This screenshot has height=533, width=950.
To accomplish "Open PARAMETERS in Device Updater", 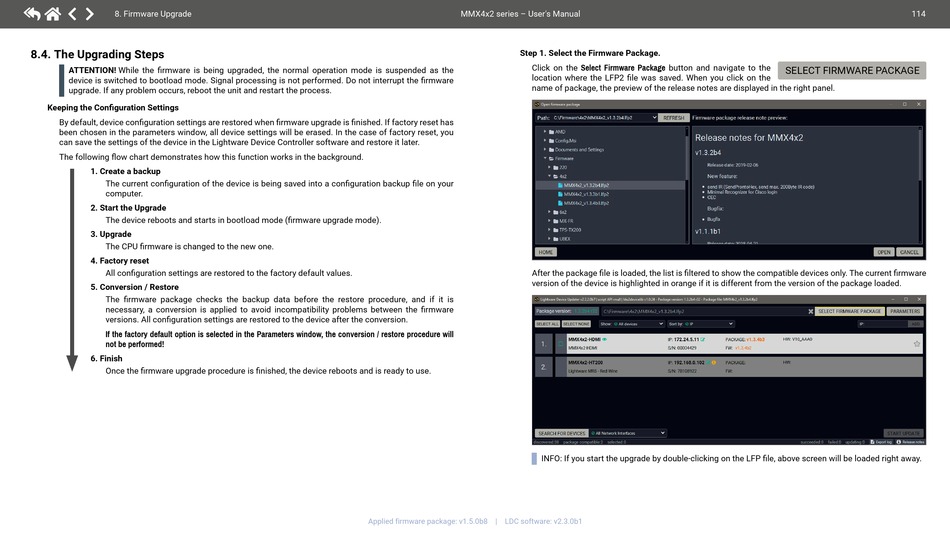I will pos(905,311).
